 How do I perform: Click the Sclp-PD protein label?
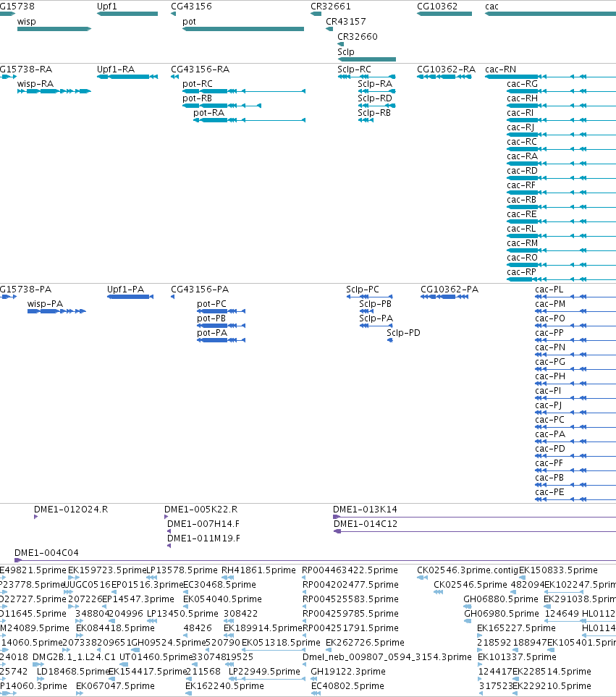coord(403,332)
